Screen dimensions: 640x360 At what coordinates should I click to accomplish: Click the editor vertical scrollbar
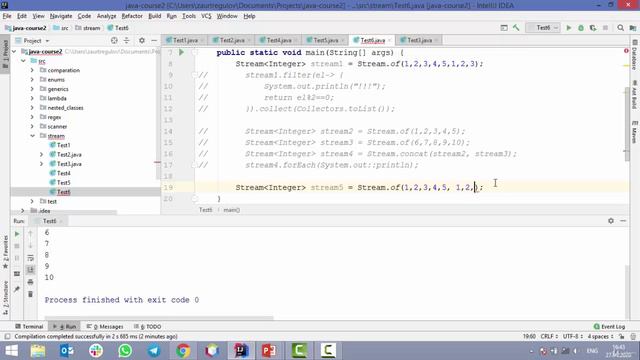click(x=627, y=124)
